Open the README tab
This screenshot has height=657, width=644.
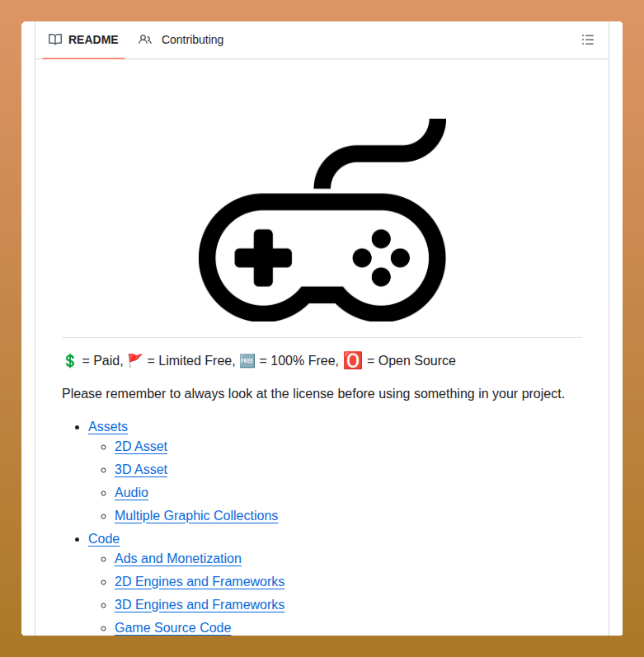pyautogui.click(x=83, y=40)
